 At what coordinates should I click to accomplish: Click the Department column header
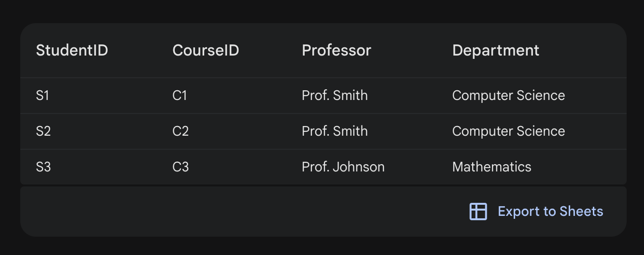pos(496,50)
